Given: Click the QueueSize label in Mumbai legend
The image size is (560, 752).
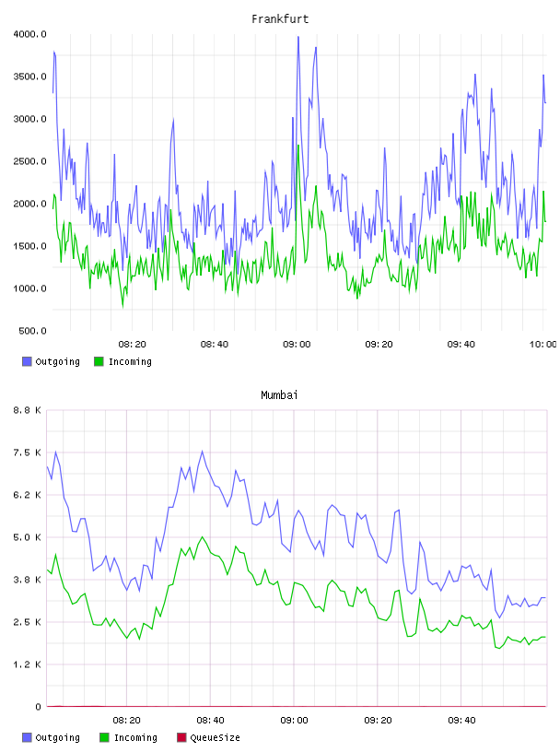Looking at the screenshot, I should (x=215, y=738).
